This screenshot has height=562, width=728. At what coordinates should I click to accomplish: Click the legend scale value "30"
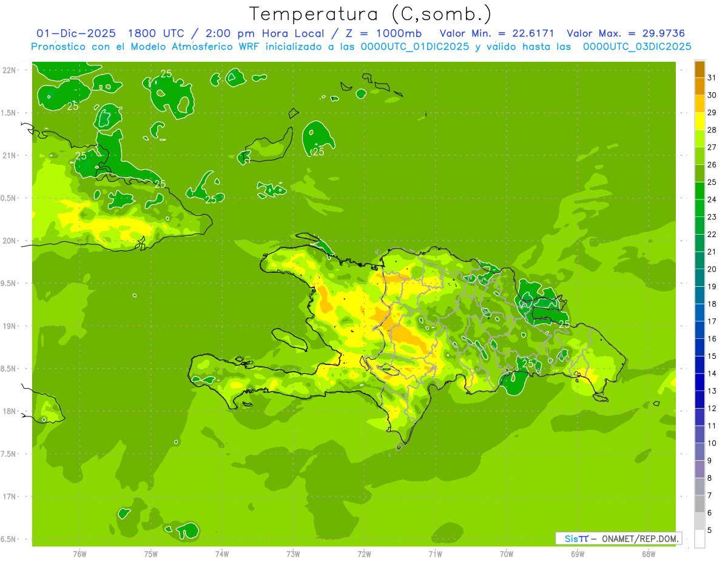712,95
